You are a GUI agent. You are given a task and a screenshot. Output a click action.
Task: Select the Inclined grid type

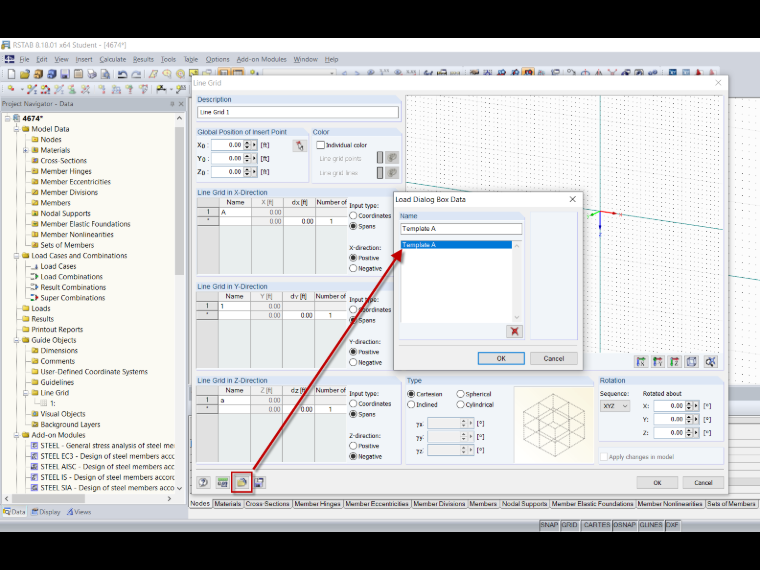click(411, 405)
